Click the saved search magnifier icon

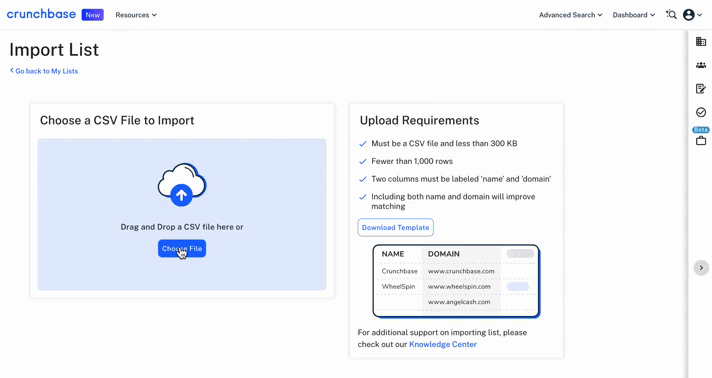[671, 15]
